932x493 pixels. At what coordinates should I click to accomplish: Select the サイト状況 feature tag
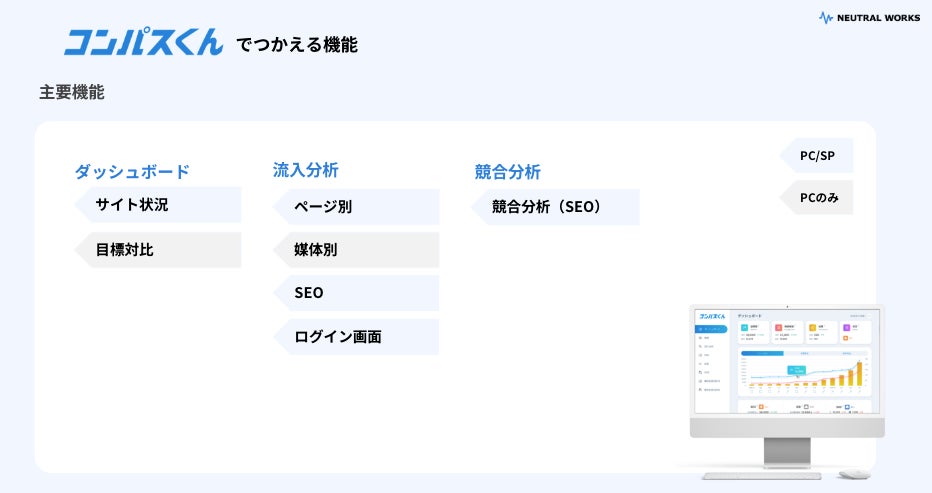click(x=158, y=205)
